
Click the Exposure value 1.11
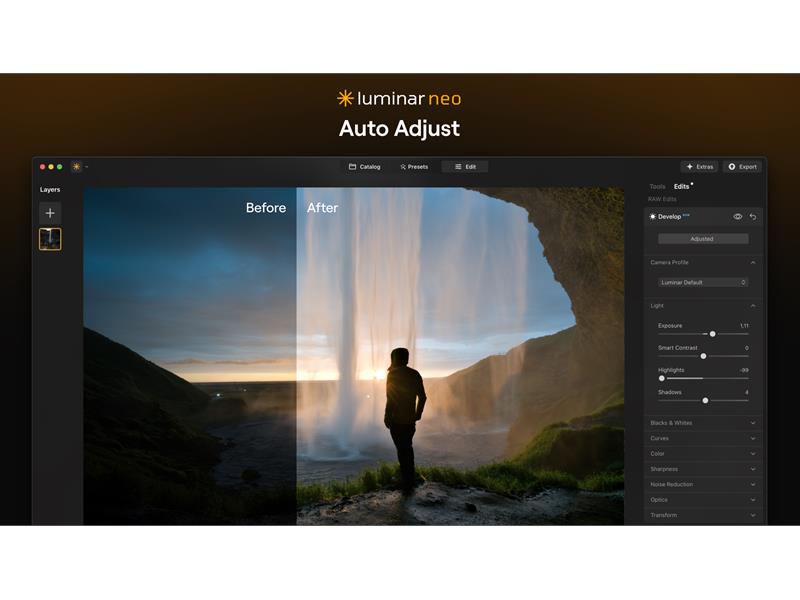click(x=744, y=326)
